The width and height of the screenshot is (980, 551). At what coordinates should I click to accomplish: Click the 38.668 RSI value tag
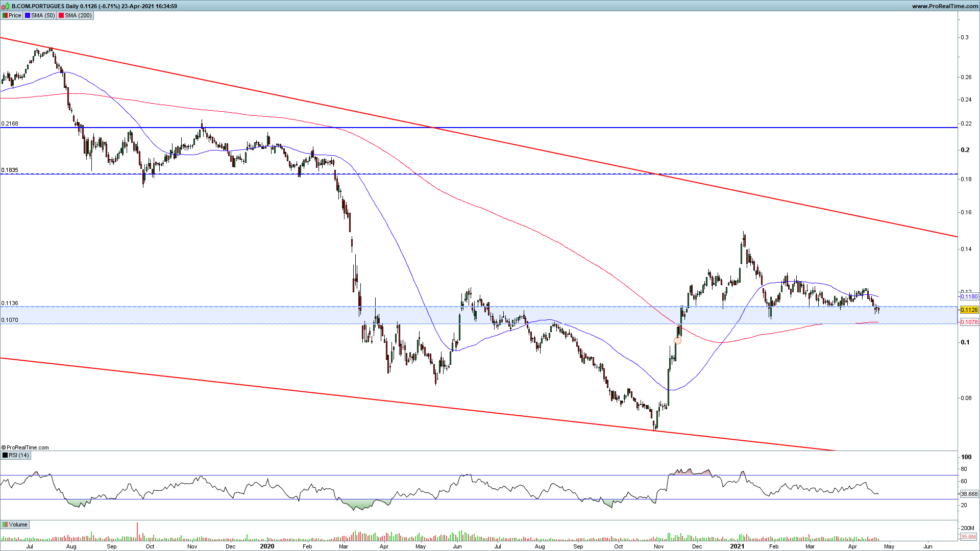coord(969,494)
